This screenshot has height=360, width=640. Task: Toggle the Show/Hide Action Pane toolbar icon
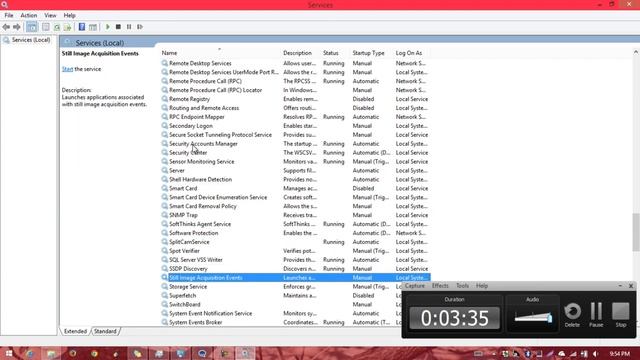click(x=93, y=27)
